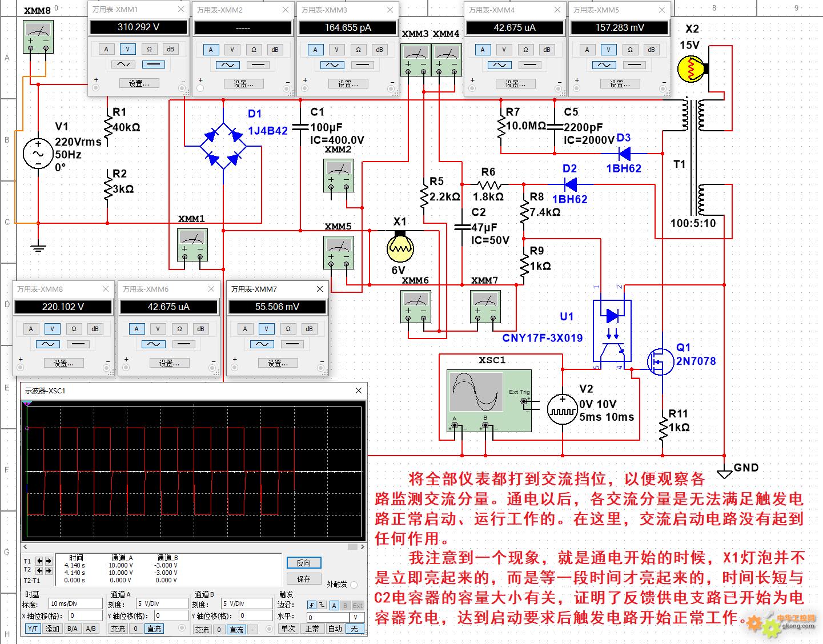Select the ground symbol below V1
823x644 pixels.
pyautogui.click(x=38, y=248)
